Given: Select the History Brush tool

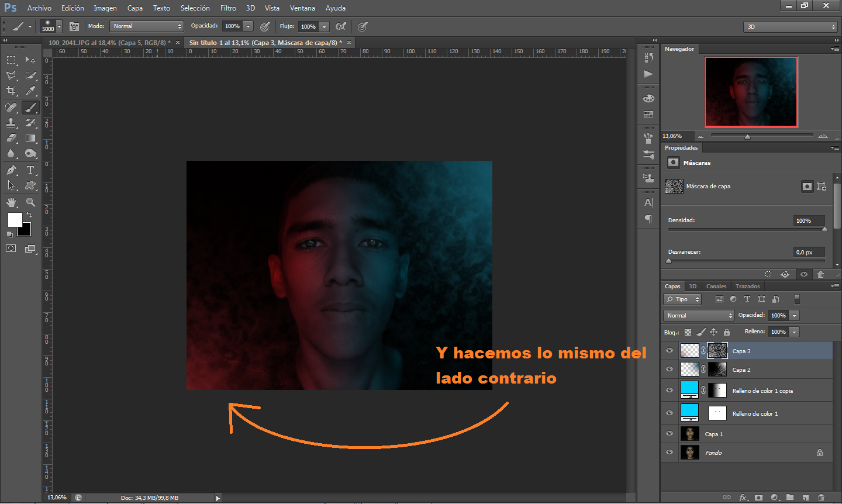Looking at the screenshot, I should [x=30, y=123].
